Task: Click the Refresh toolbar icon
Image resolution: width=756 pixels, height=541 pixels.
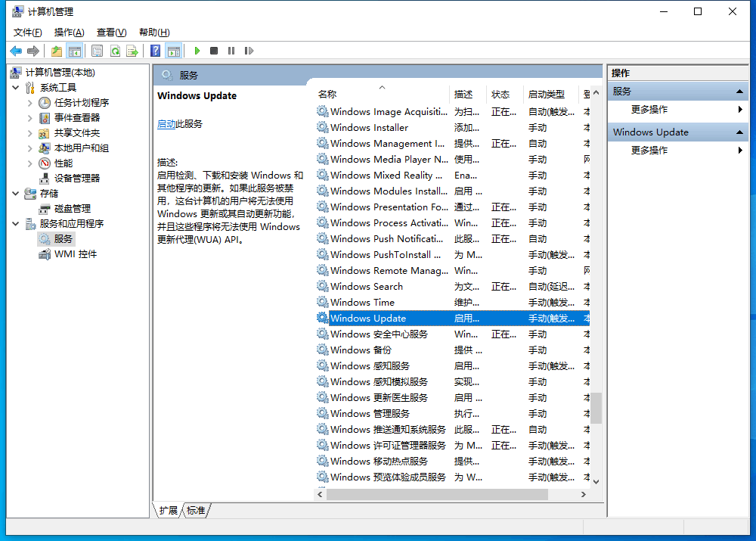Action: pyautogui.click(x=115, y=51)
